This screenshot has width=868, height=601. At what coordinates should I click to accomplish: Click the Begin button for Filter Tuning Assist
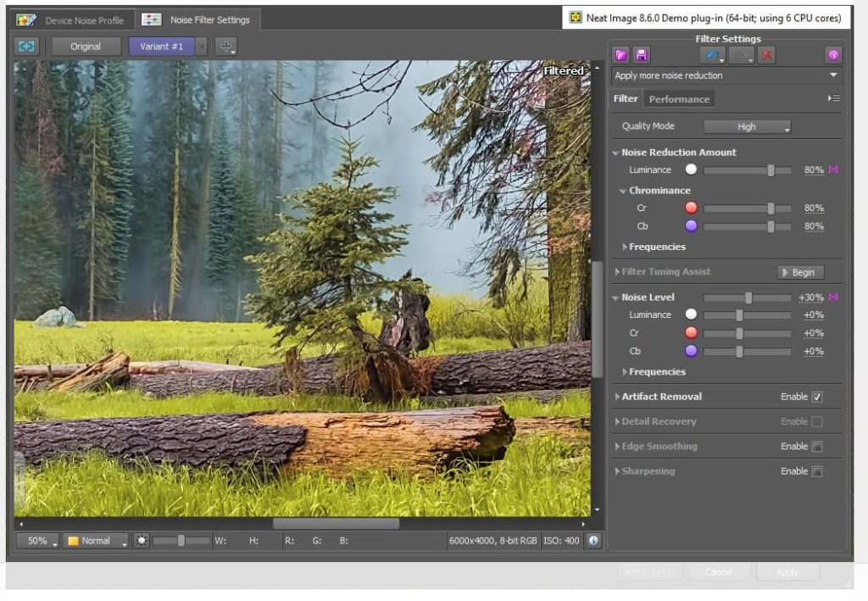tap(800, 272)
